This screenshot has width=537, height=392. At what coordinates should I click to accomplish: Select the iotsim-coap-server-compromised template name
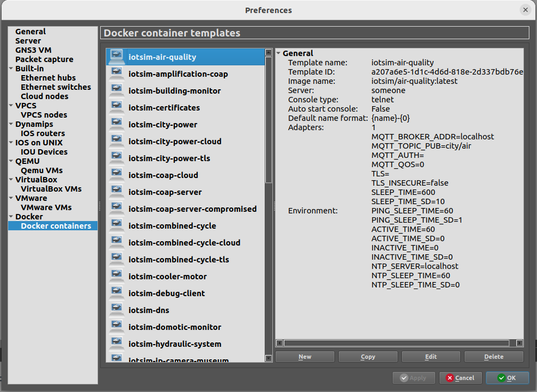pos(192,209)
